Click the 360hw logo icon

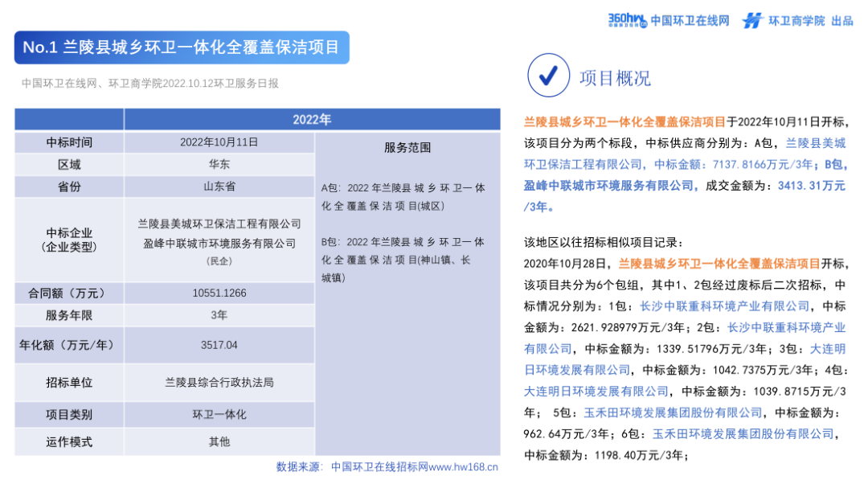627,20
